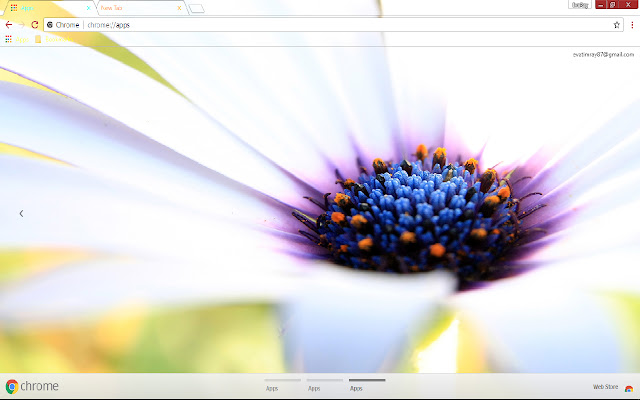The height and width of the screenshot is (400, 640).
Task: Go back with the browser back arrow
Action: click(9, 25)
